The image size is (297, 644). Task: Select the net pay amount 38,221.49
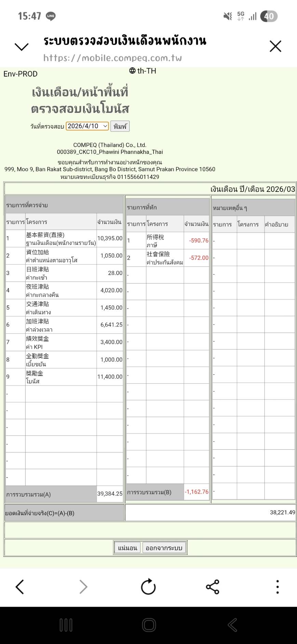coord(282,512)
